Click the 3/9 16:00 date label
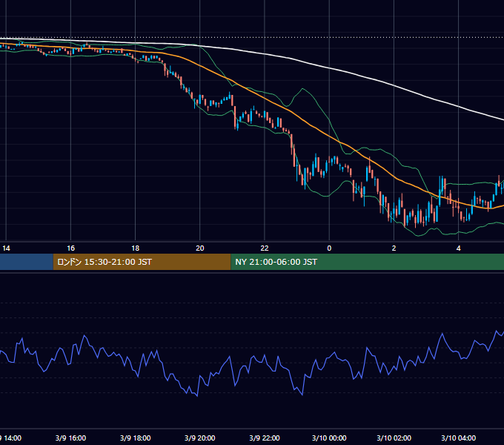 coord(70,438)
